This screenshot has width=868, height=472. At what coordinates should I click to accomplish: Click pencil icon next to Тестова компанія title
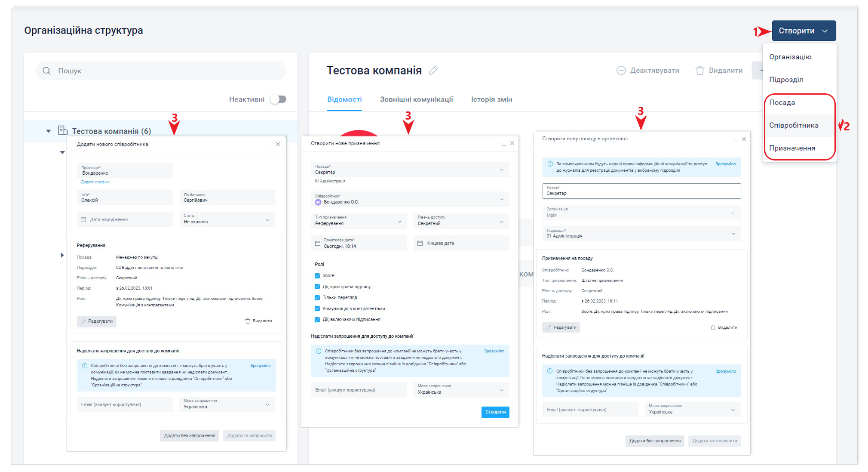pos(433,71)
